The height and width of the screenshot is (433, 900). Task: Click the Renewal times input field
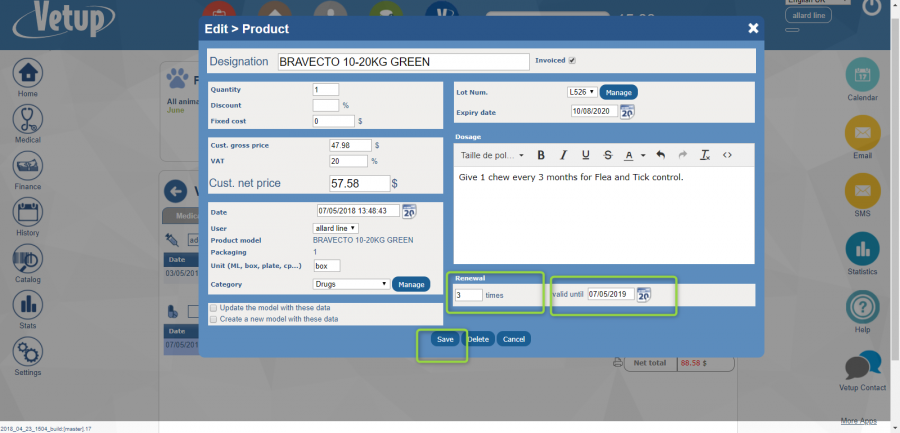[x=468, y=295]
